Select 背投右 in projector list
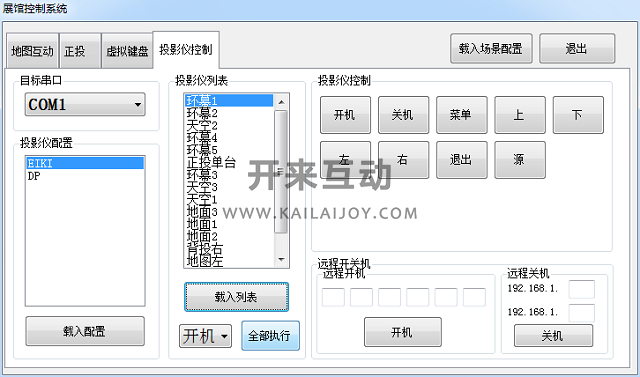This screenshot has width=640, height=377. tap(229, 248)
